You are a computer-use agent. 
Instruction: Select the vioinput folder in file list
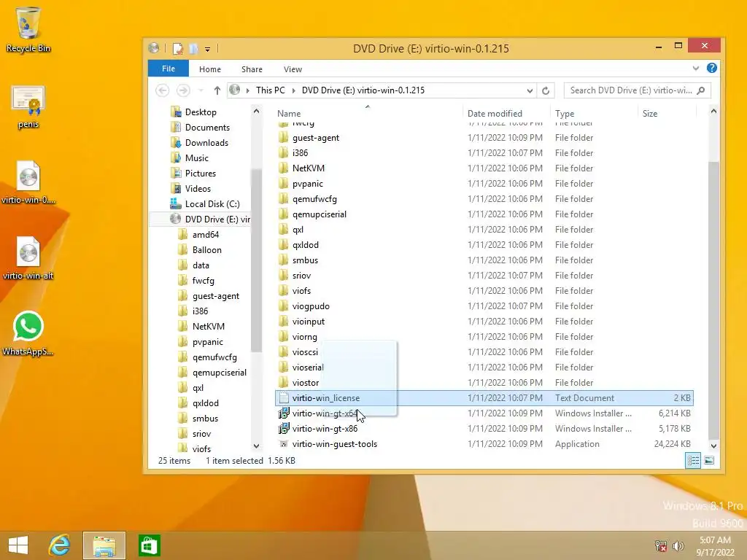pos(309,322)
